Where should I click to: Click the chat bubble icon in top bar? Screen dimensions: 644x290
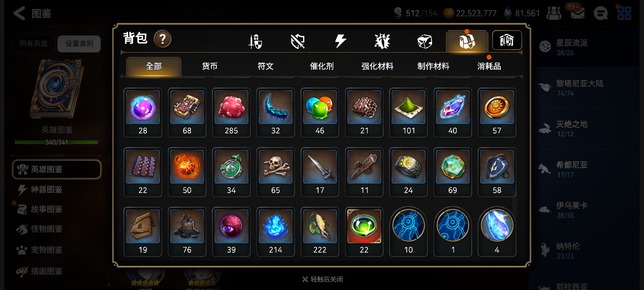pos(602,13)
